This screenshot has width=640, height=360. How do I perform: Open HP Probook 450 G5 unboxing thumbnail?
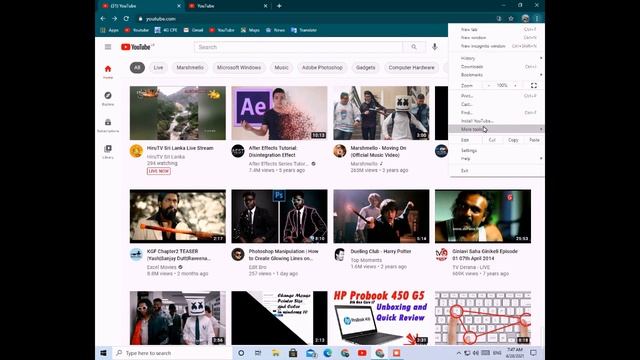(x=381, y=318)
